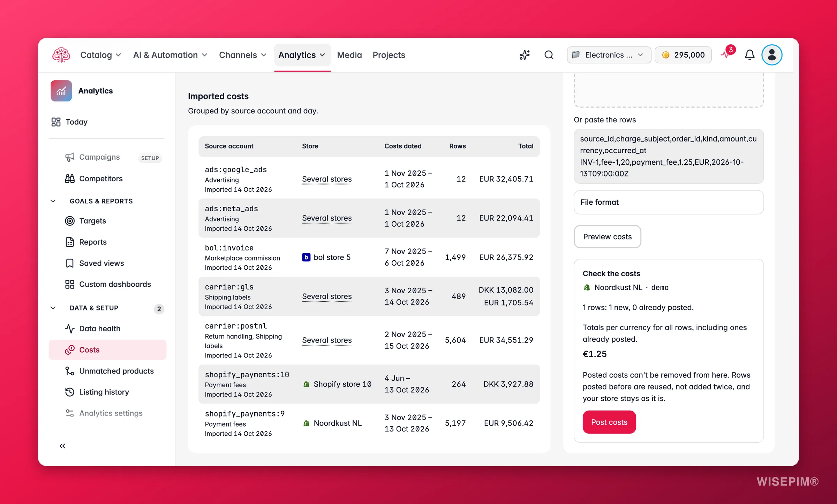Click the Competitors binoculars icon
The width and height of the screenshot is (837, 504).
click(70, 179)
